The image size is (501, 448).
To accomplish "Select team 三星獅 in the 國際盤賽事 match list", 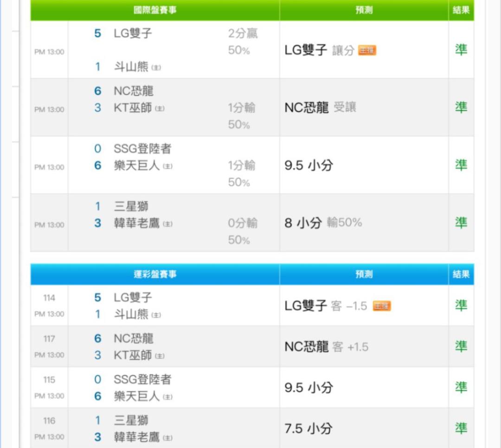I will coord(131,206).
